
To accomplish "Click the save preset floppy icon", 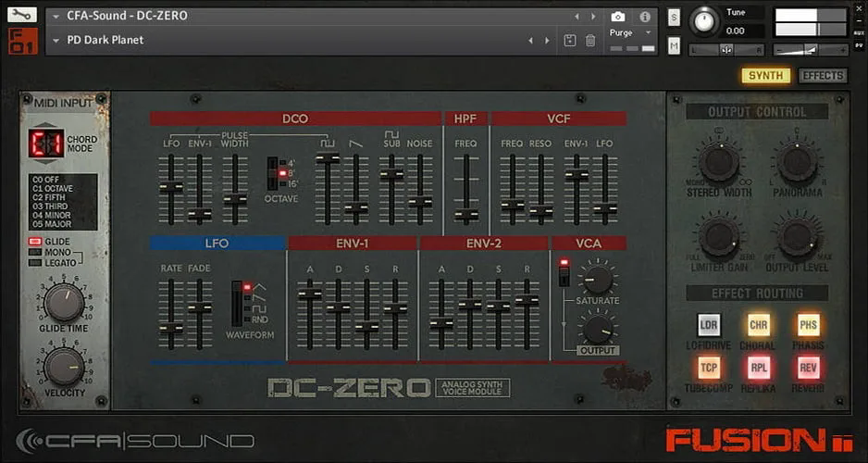I will tap(570, 41).
